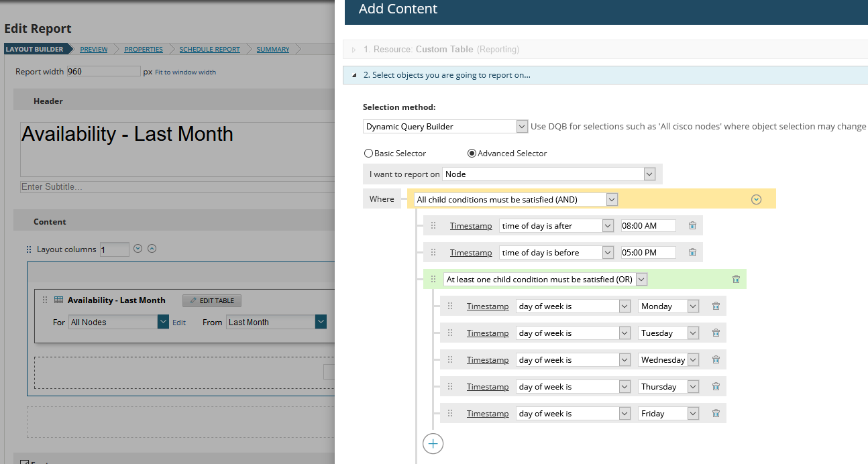The width and height of the screenshot is (868, 464).
Task: Delete the 'time of day is before' condition
Action: click(x=692, y=253)
